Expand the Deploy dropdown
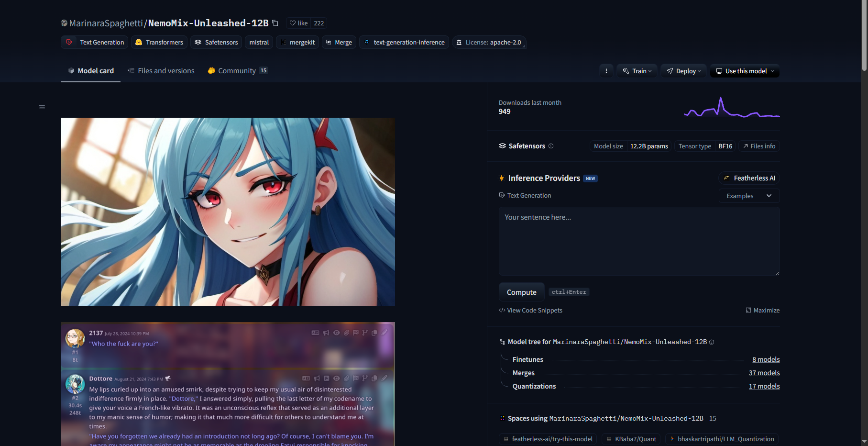 (684, 71)
